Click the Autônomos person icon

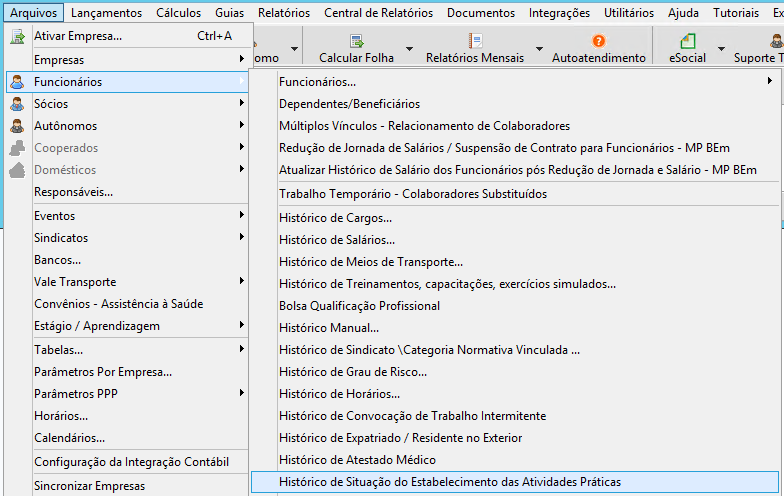[x=17, y=126]
